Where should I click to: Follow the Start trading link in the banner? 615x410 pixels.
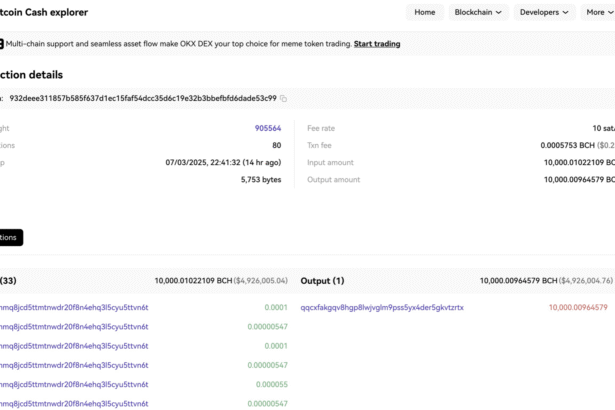(x=377, y=44)
